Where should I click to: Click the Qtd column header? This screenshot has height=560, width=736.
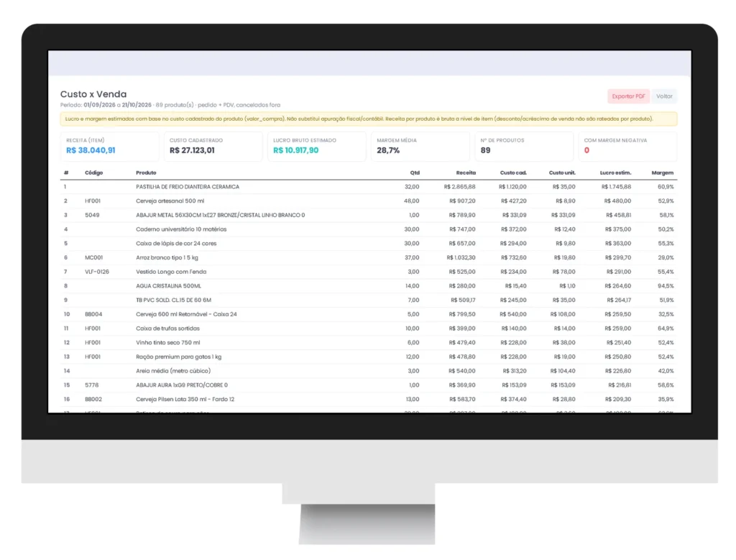(415, 173)
